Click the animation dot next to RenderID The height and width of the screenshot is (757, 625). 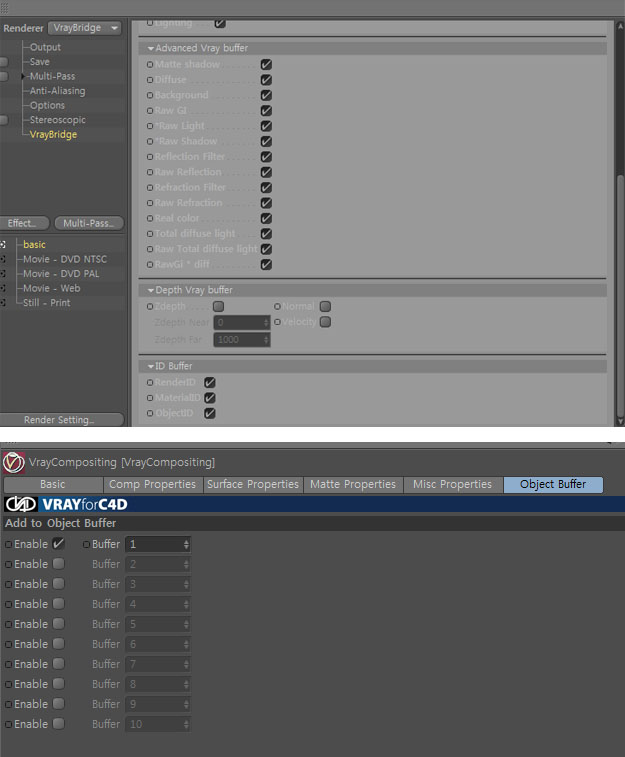click(x=150, y=382)
